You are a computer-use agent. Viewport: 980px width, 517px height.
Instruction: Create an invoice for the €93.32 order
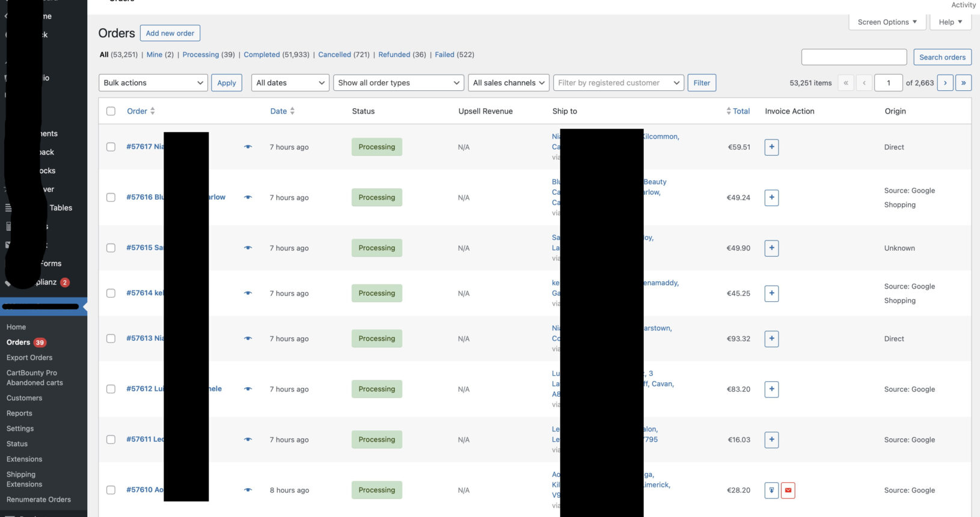(771, 339)
